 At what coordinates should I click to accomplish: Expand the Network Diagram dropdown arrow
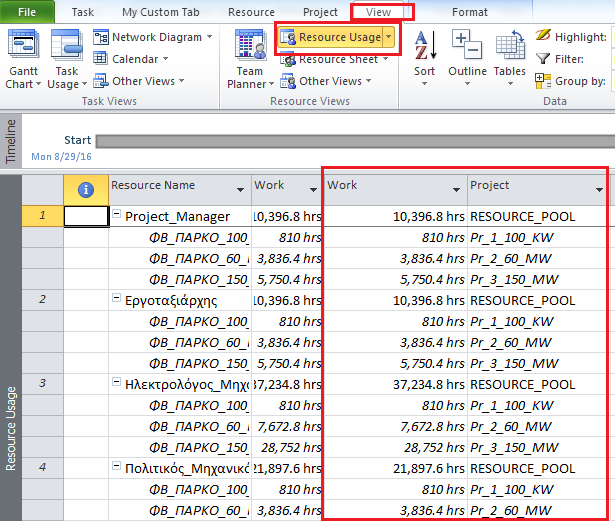[x=209, y=37]
